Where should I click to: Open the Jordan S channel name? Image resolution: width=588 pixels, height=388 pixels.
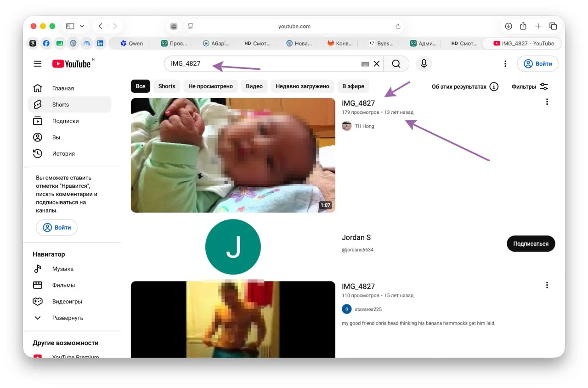coord(356,237)
